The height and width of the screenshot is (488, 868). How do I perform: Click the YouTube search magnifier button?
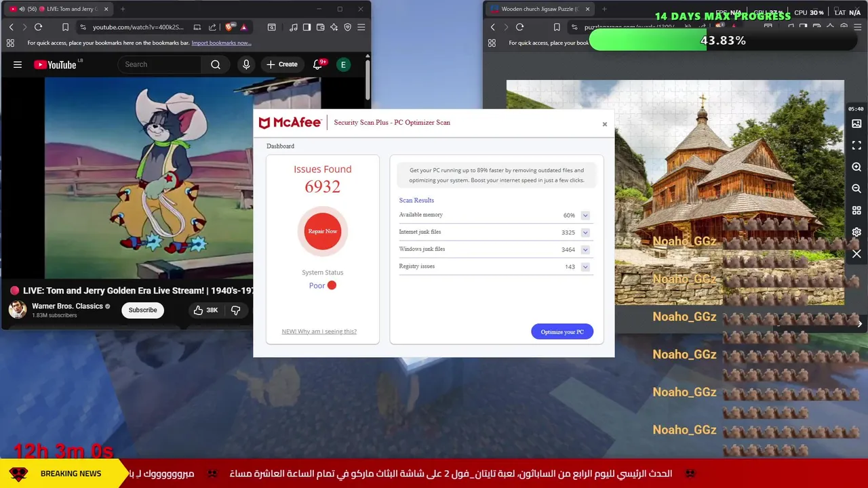tap(216, 64)
